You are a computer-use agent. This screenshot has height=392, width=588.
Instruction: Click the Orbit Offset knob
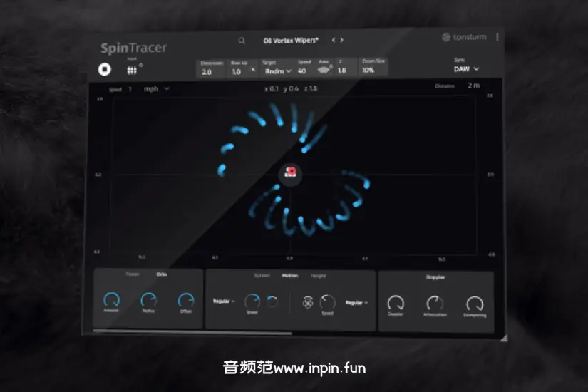click(x=186, y=301)
